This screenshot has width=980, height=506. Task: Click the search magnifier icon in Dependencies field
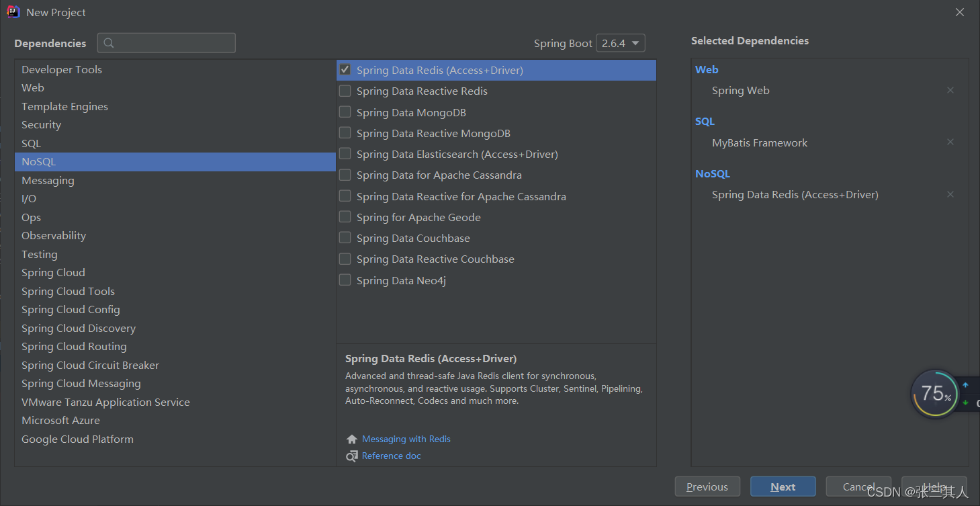[x=109, y=43]
